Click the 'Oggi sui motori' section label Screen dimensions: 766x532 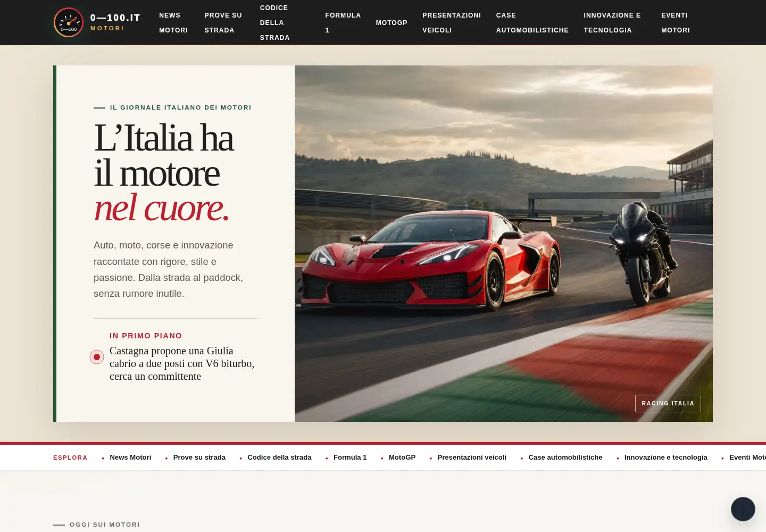(105, 525)
